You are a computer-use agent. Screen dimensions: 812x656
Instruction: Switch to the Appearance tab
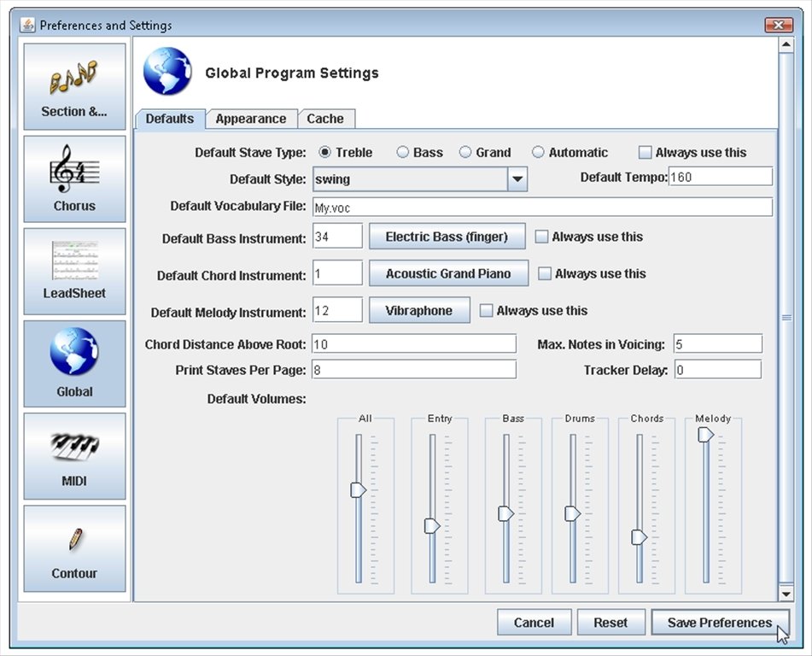pyautogui.click(x=251, y=119)
